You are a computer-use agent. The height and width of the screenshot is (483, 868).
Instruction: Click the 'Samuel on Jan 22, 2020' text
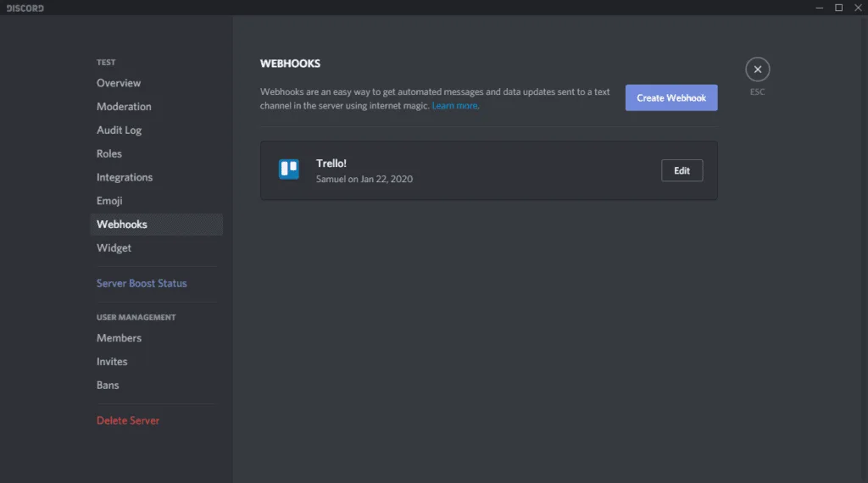[364, 179]
